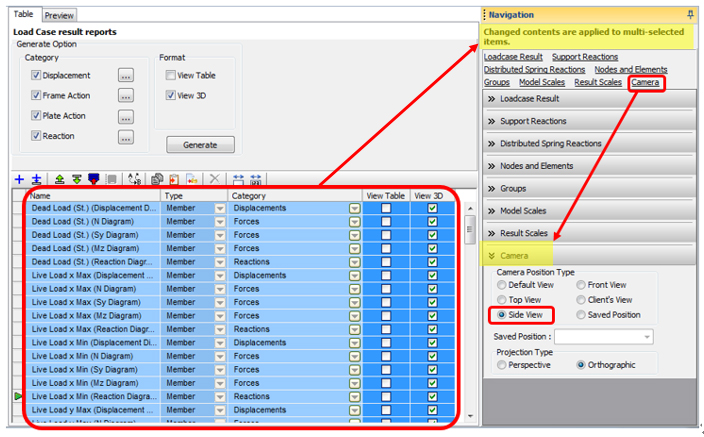The height and width of the screenshot is (437, 704).
Task: Select the Default View radio button
Action: (x=502, y=285)
